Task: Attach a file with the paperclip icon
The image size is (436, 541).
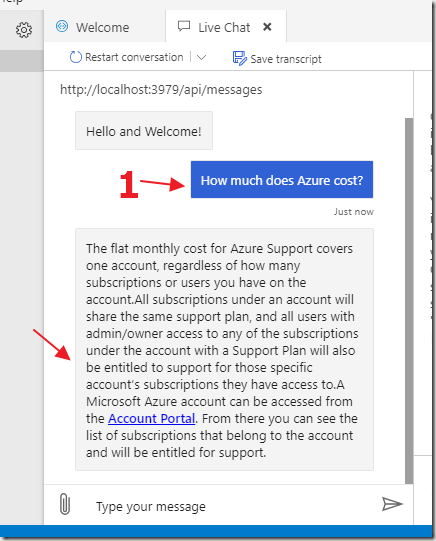Action: click(x=65, y=504)
